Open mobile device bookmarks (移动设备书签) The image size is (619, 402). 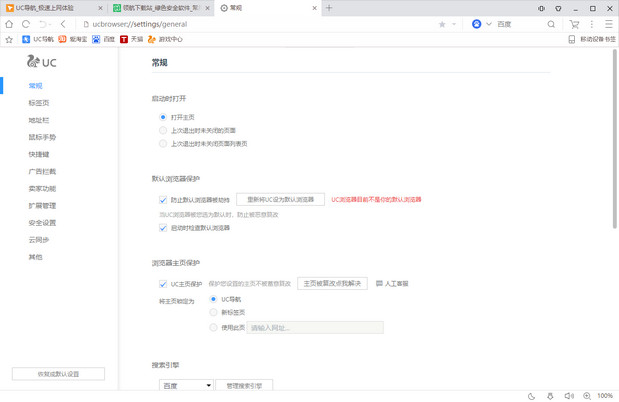(592, 39)
